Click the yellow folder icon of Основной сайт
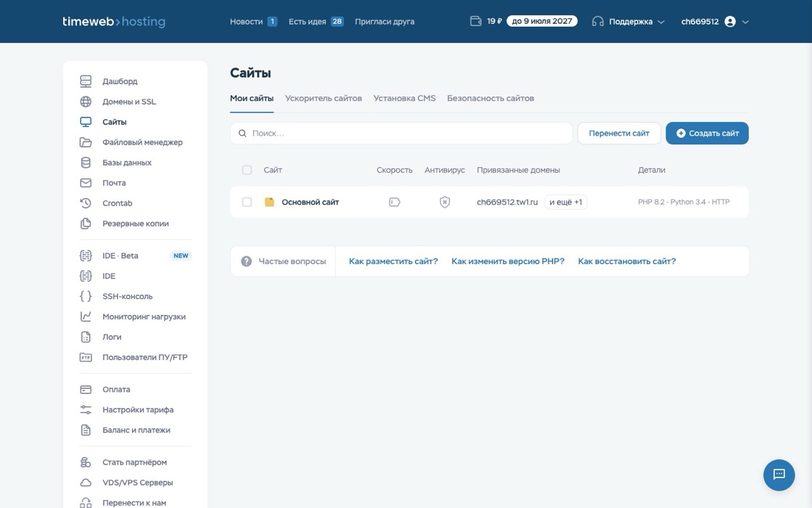The image size is (812, 508). point(269,202)
